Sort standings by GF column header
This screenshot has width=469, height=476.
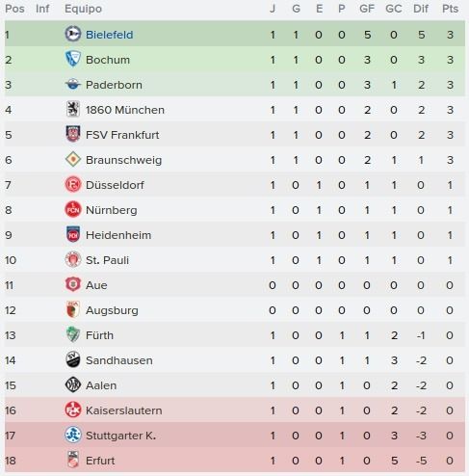click(x=367, y=9)
